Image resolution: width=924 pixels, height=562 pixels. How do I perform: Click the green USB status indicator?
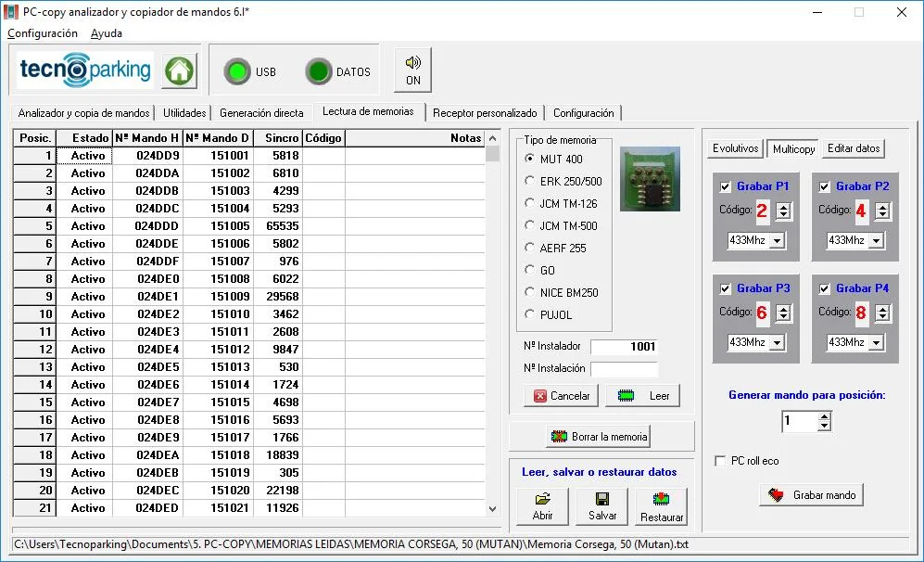tap(237, 72)
